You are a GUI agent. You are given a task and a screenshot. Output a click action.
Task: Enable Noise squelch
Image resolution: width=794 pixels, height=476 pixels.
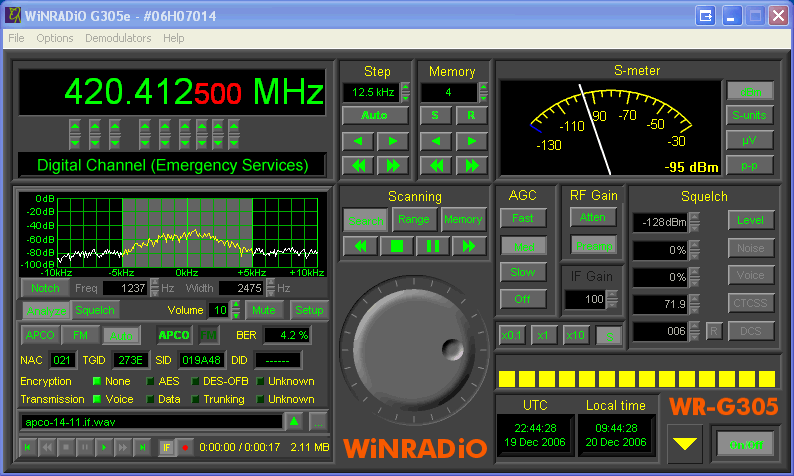(750, 248)
